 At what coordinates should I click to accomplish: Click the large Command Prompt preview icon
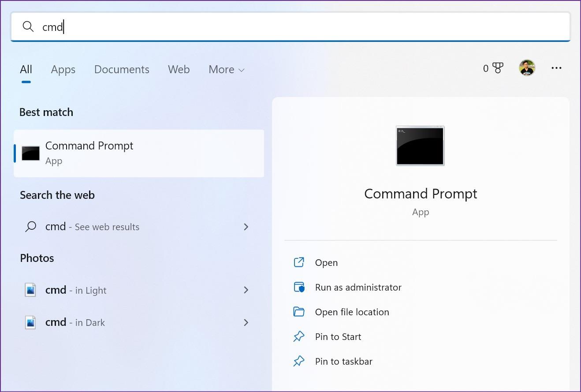(x=420, y=146)
